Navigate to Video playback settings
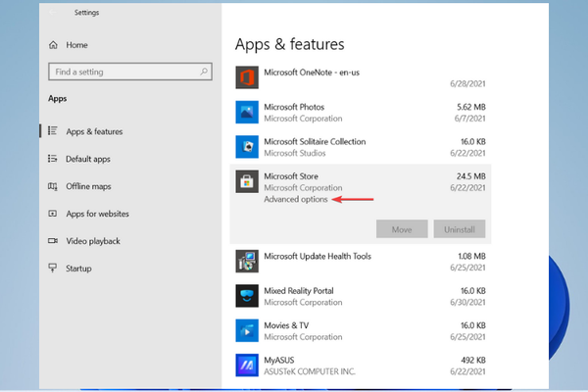Screen dimensions: 588x392 pyautogui.click(x=93, y=241)
